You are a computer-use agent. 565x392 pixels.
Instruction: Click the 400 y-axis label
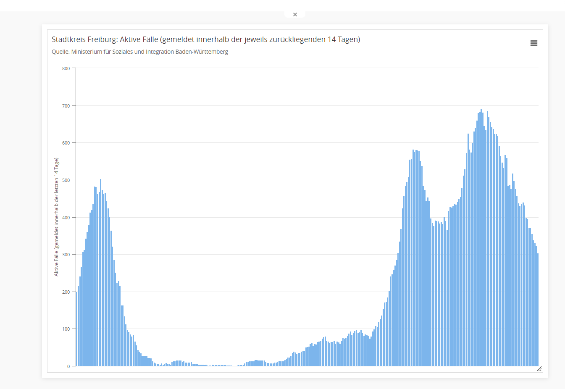(66, 218)
